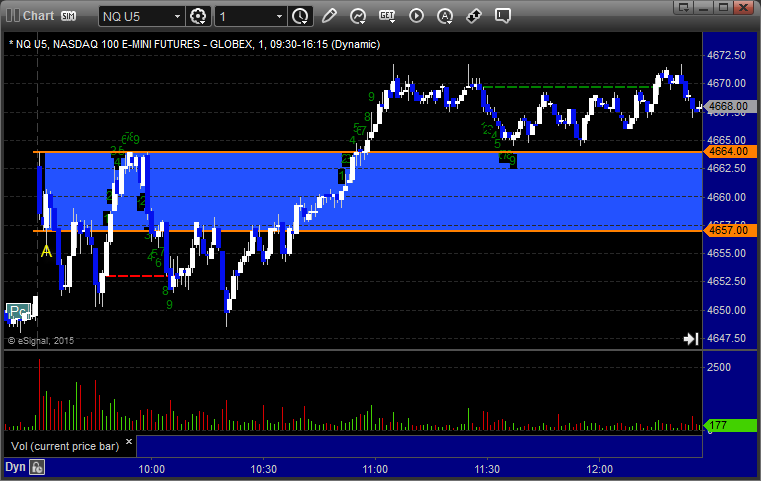Click the red dashed horizontal line
The image size is (761, 481).
(x=137, y=276)
